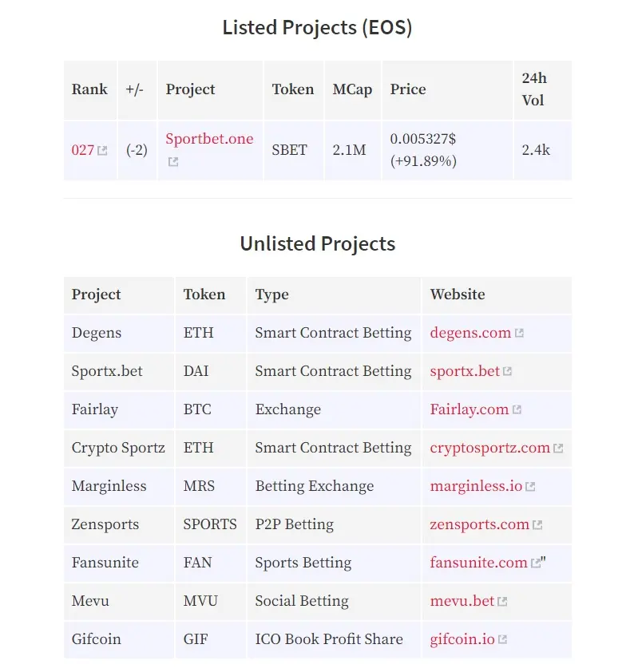Click external link icon next to degens.com

coord(519,333)
